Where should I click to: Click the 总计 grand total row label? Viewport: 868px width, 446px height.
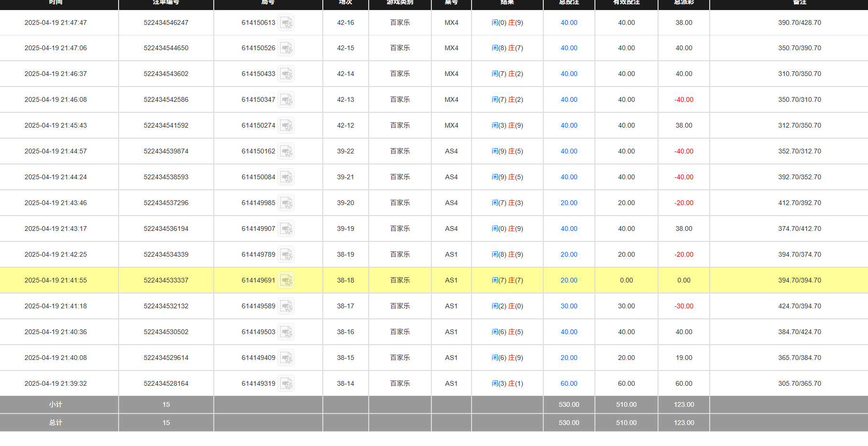click(55, 423)
